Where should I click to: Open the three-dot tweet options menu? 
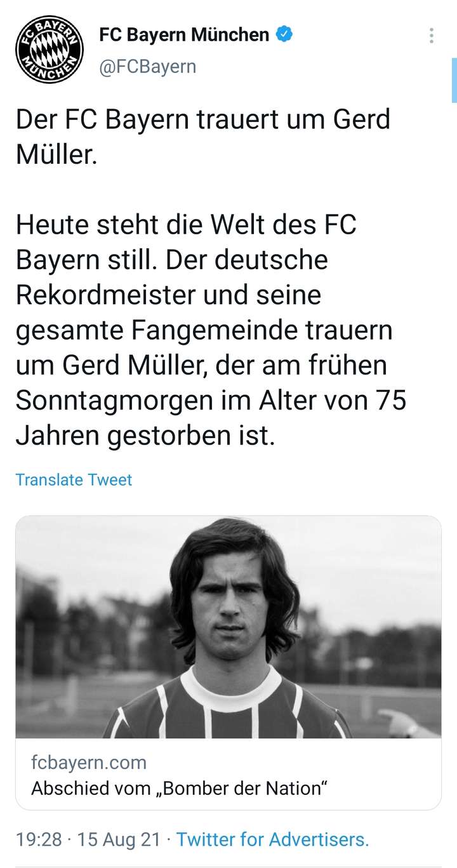pos(432,36)
